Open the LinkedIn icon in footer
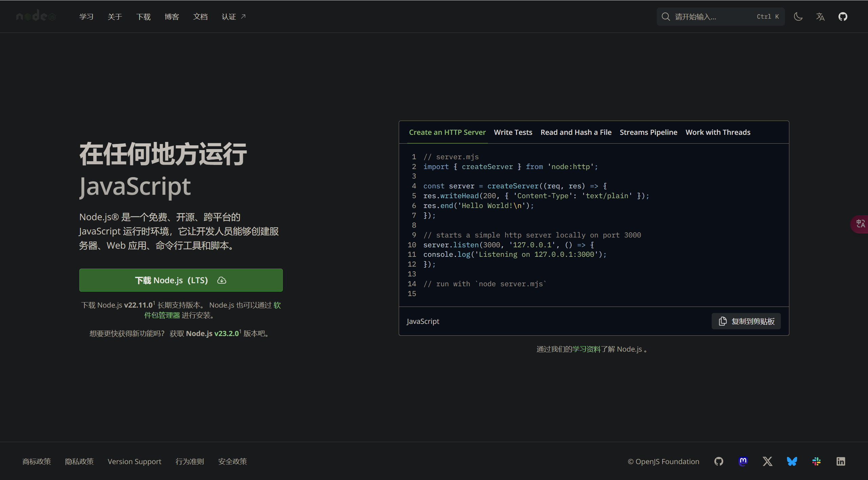Screen dimensions: 868x480 pos(841,461)
